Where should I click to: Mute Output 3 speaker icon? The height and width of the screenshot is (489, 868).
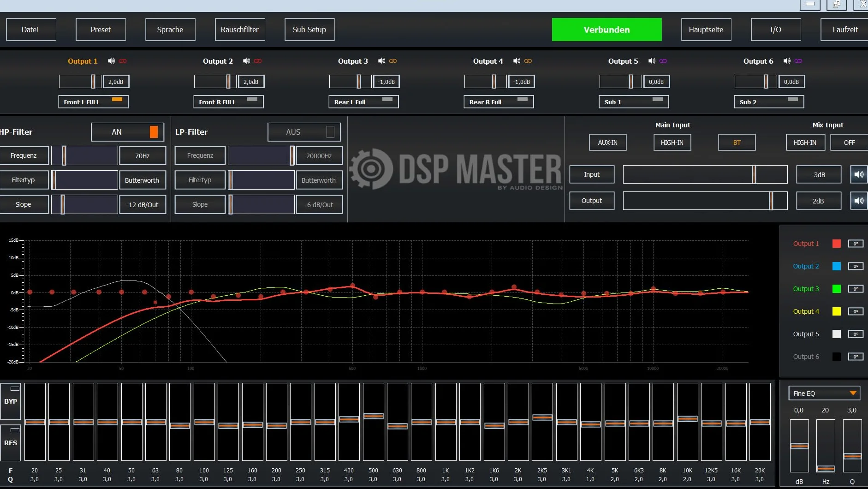point(381,61)
